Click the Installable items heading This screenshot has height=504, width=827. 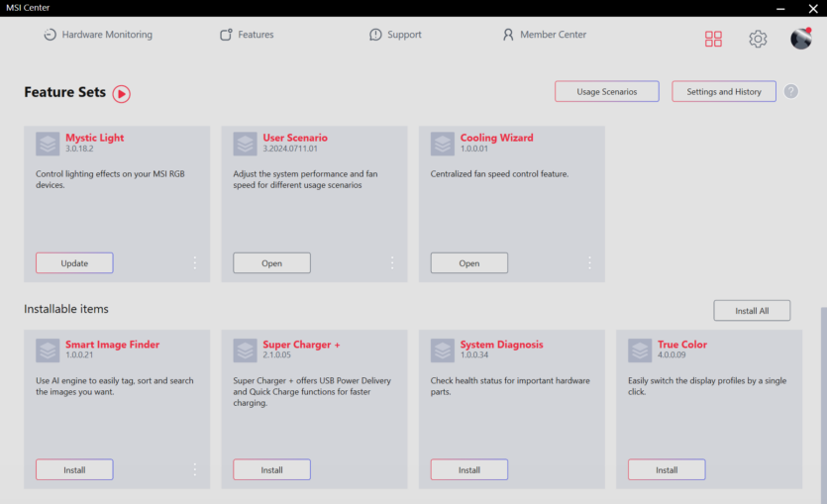[66, 309]
